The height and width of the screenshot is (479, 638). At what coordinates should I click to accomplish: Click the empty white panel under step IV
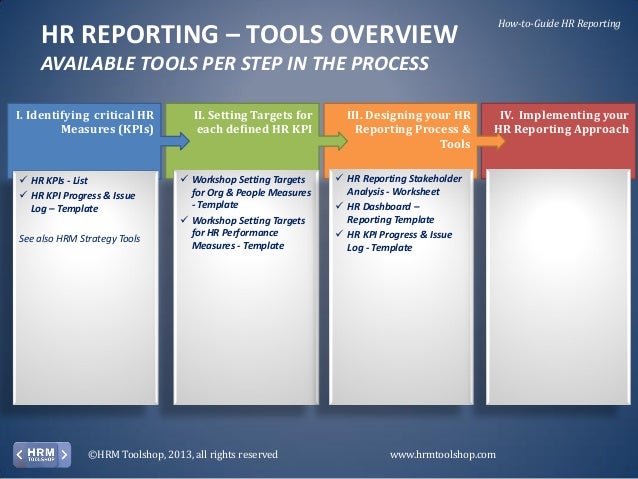coord(558,287)
